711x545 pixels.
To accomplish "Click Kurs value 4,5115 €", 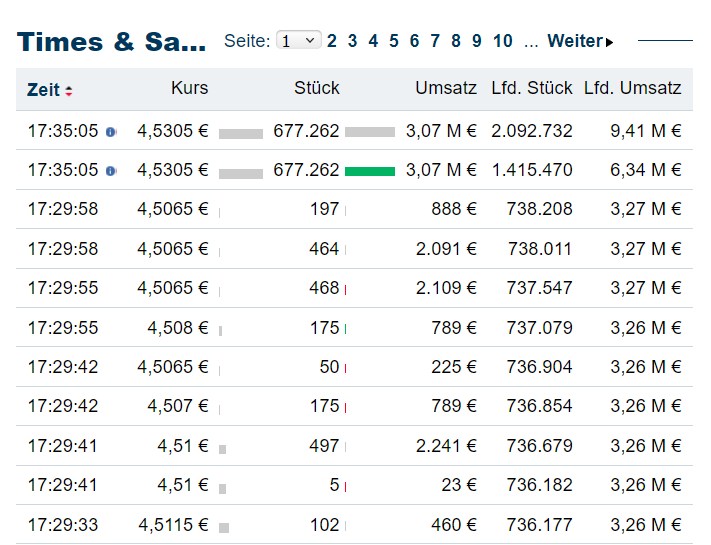I will point(173,525).
